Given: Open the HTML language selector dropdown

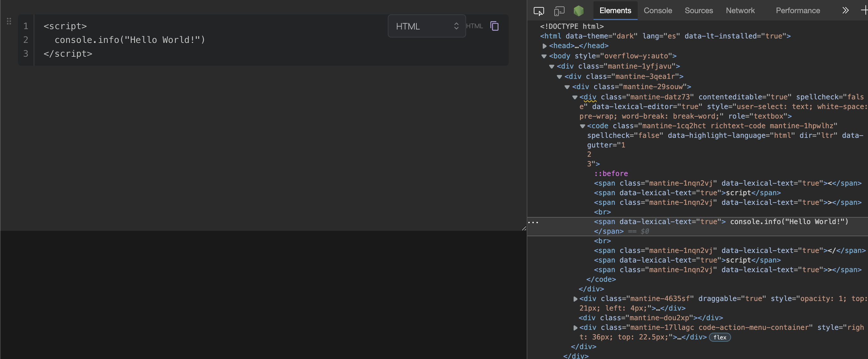Looking at the screenshot, I should pyautogui.click(x=426, y=26).
